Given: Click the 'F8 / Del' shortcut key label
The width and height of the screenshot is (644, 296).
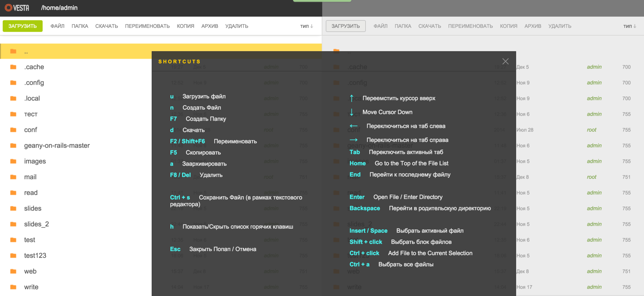Looking at the screenshot, I should (180, 175).
